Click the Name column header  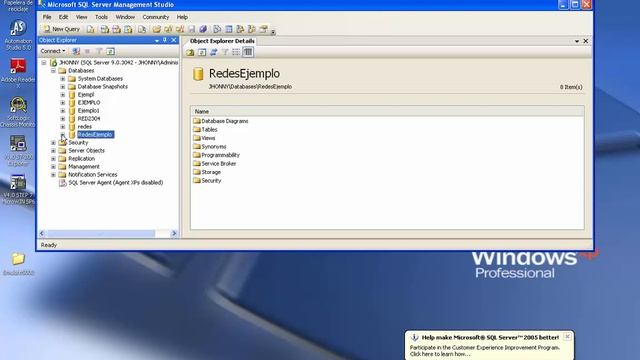(x=387, y=111)
